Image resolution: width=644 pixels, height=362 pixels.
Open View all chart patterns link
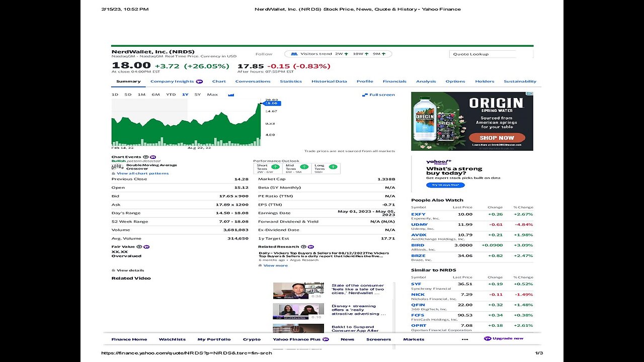click(142, 173)
